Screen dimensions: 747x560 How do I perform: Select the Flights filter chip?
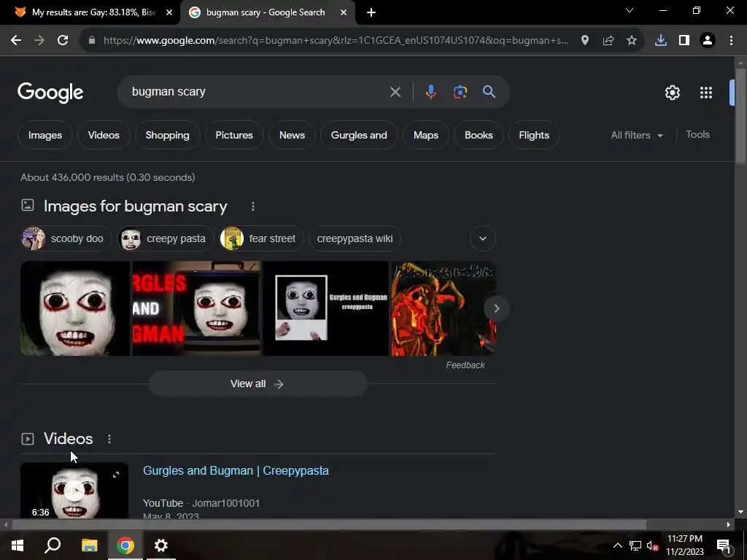point(534,135)
